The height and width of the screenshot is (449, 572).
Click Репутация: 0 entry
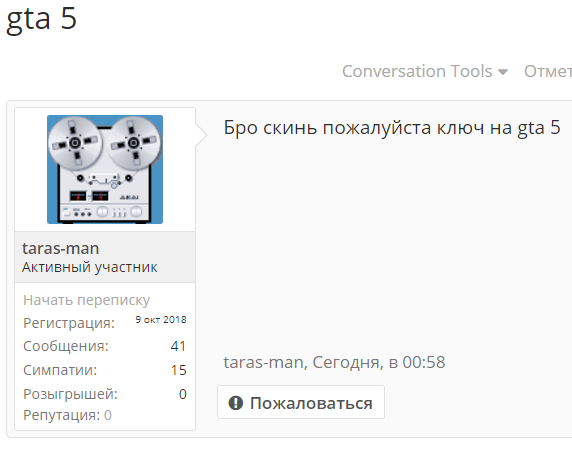67,415
